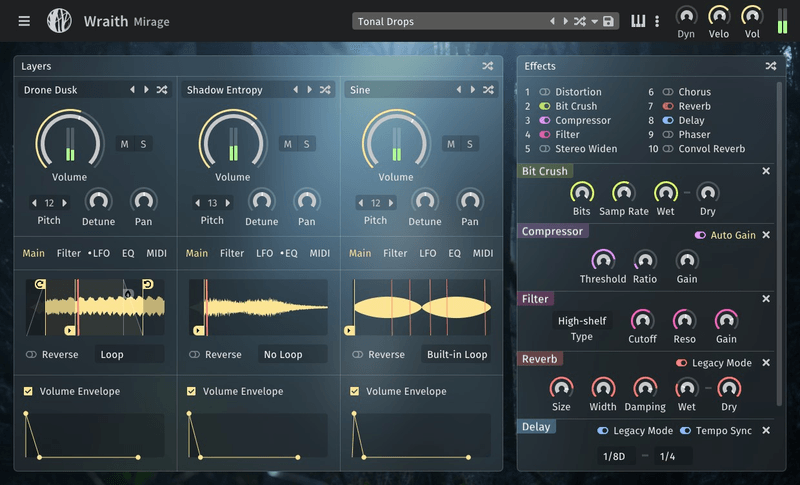Viewport: 800px width, 485px height.
Task: Randomize the Effects panel
Action: click(x=771, y=66)
